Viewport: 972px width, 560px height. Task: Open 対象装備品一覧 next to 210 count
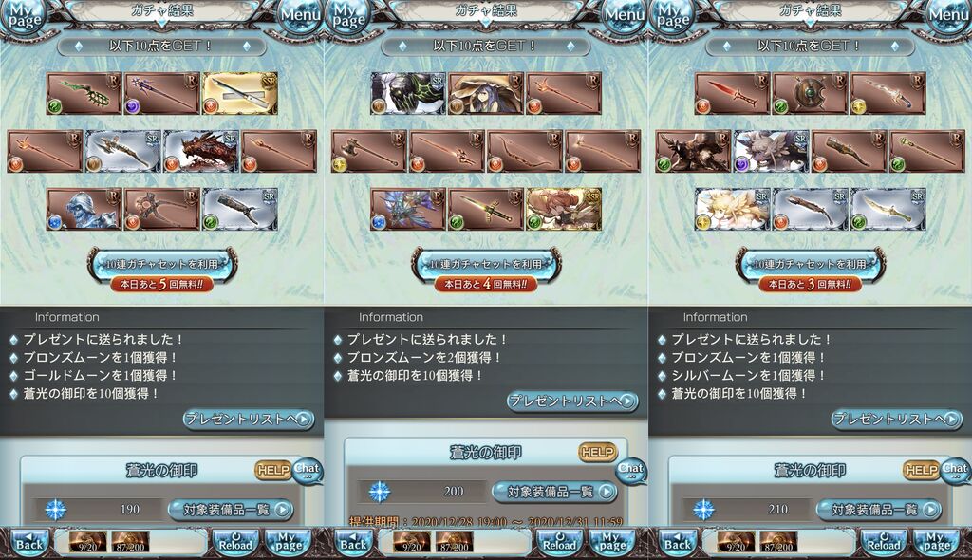click(x=880, y=510)
